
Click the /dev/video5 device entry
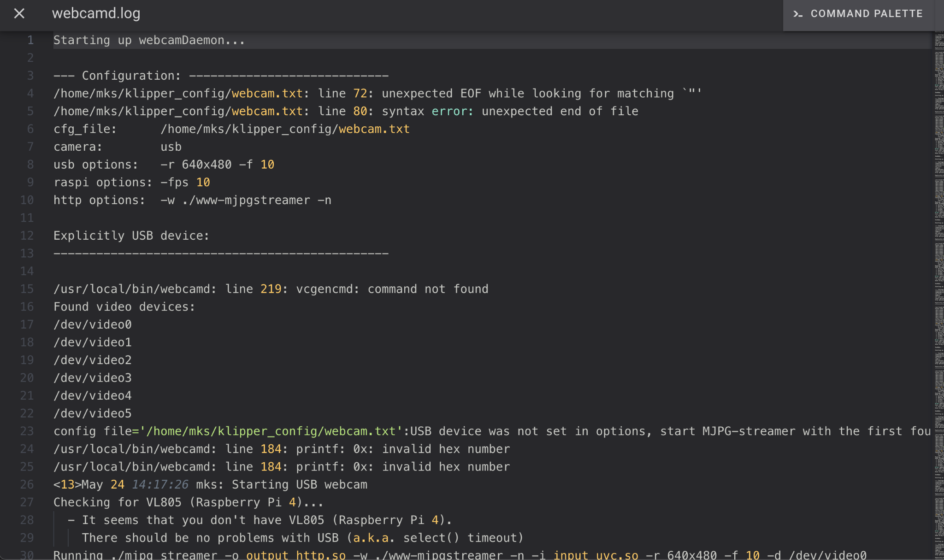click(x=93, y=413)
